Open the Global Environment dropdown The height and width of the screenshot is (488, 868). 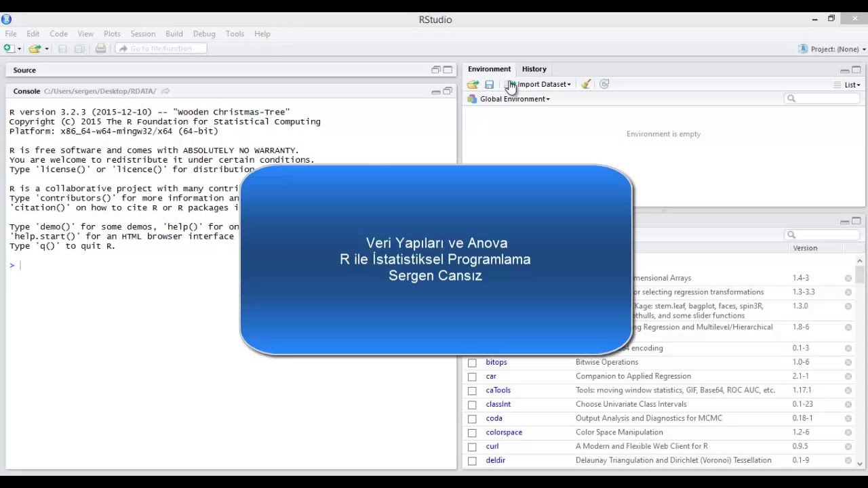pyautogui.click(x=515, y=99)
